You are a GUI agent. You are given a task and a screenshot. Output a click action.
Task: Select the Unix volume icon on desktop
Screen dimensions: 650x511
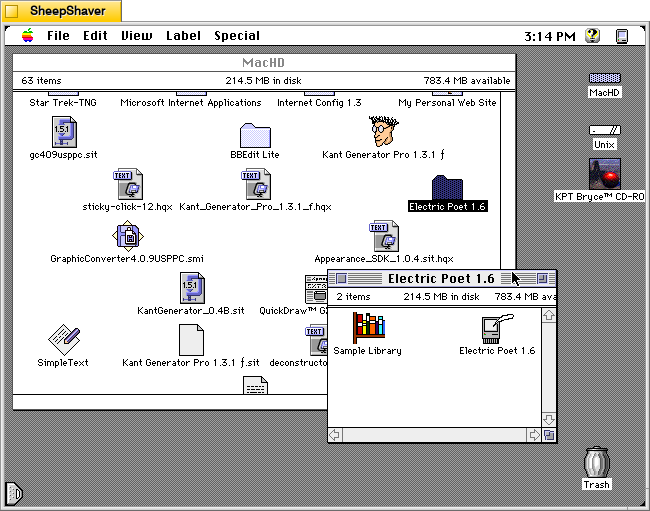(x=604, y=130)
